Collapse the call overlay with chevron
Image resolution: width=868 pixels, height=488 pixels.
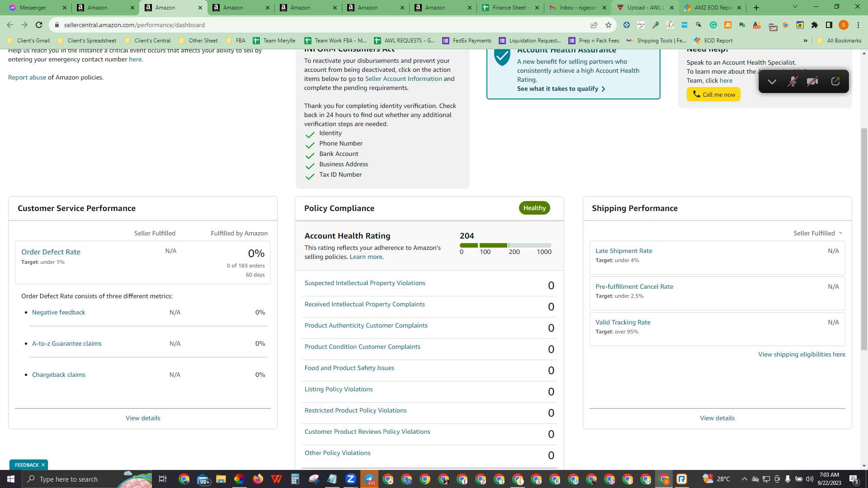[x=772, y=81]
